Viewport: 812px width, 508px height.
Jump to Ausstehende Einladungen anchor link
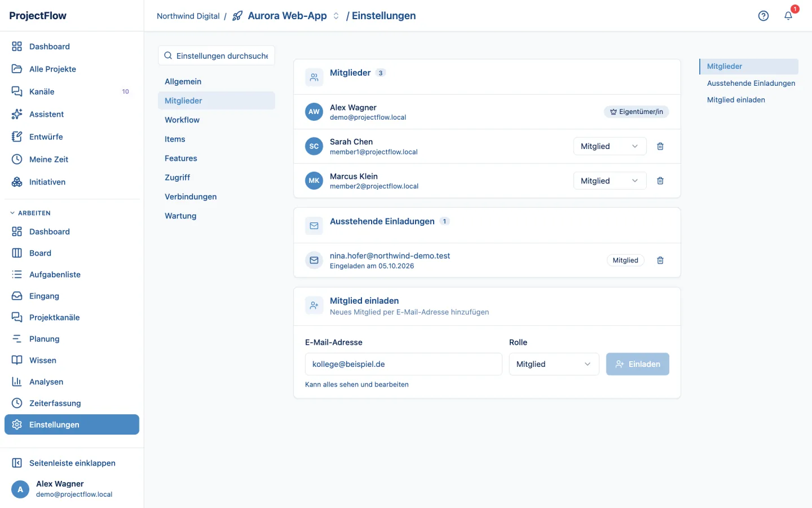(x=751, y=83)
